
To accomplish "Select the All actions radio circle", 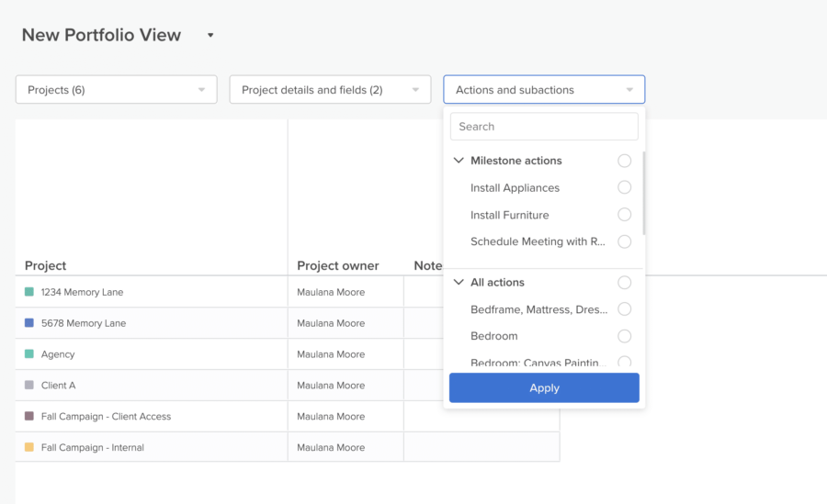I will click(x=625, y=283).
